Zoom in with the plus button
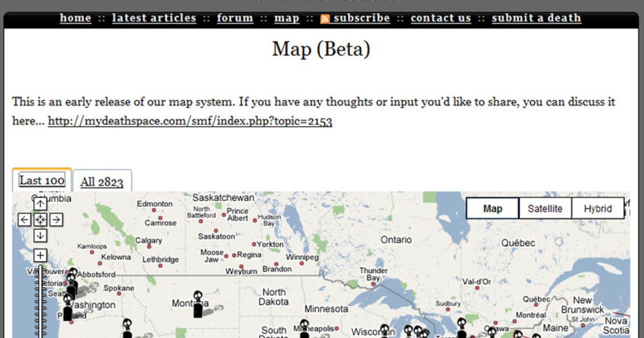The height and width of the screenshot is (338, 644). point(40,255)
